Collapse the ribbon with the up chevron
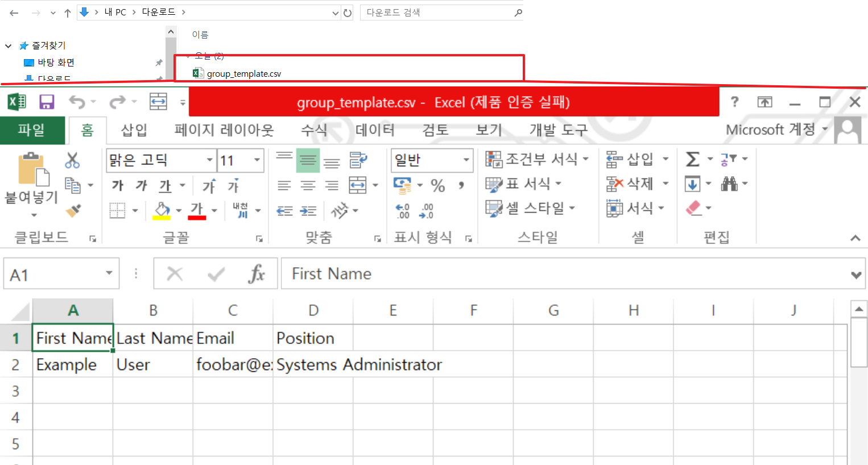 (x=855, y=238)
